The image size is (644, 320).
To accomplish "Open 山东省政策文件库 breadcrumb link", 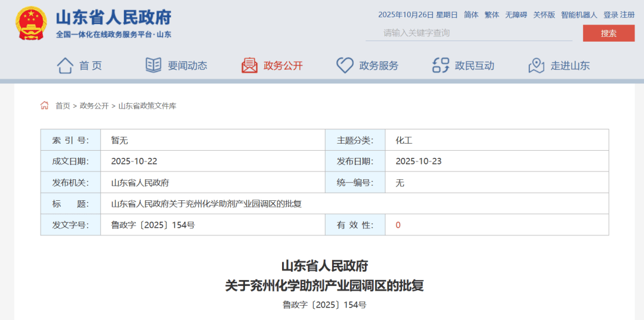I will [147, 106].
